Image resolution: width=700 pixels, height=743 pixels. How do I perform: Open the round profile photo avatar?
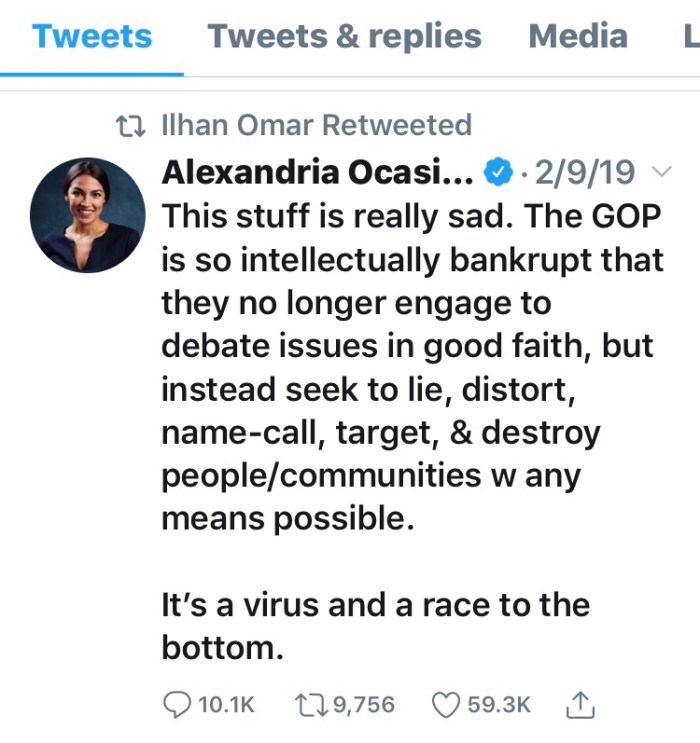[88, 216]
